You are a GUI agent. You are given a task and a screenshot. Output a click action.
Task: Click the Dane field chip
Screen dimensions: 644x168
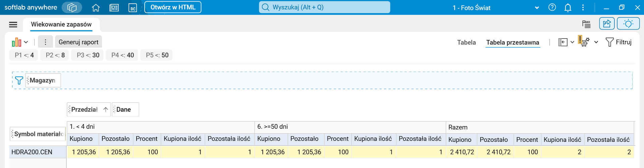click(x=126, y=109)
